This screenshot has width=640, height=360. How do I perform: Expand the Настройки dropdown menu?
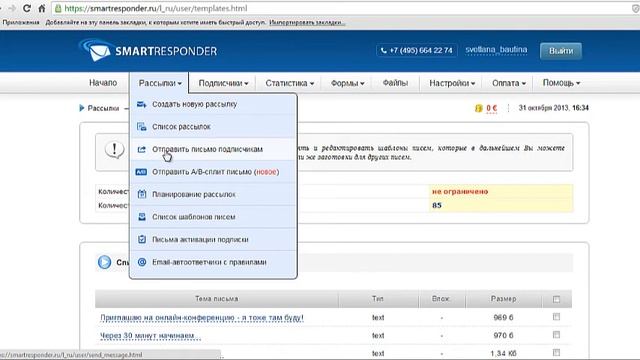(x=452, y=83)
